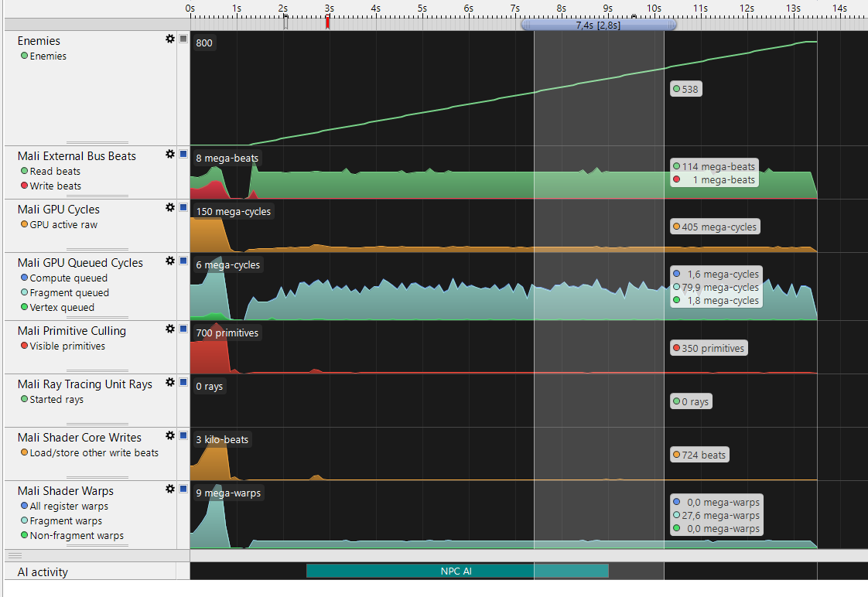Click the AI activity row label

(43, 572)
